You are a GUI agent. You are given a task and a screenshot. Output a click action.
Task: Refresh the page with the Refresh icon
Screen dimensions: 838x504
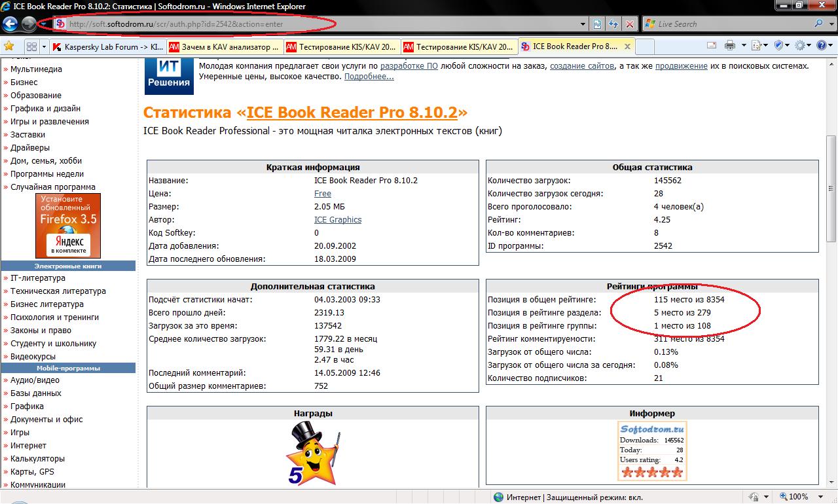[613, 24]
